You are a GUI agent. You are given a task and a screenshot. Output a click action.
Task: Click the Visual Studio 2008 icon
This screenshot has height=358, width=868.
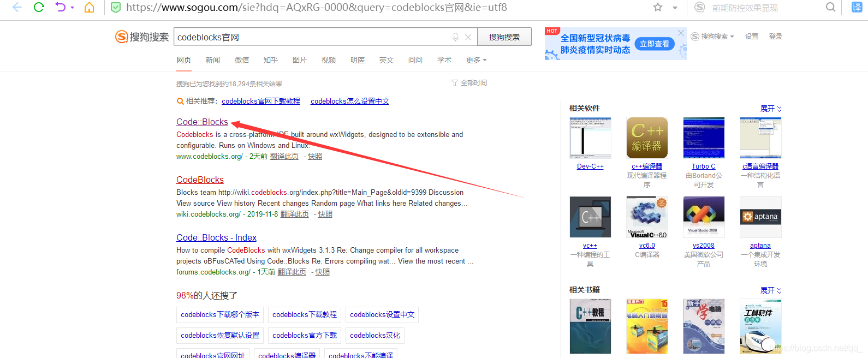pyautogui.click(x=704, y=217)
